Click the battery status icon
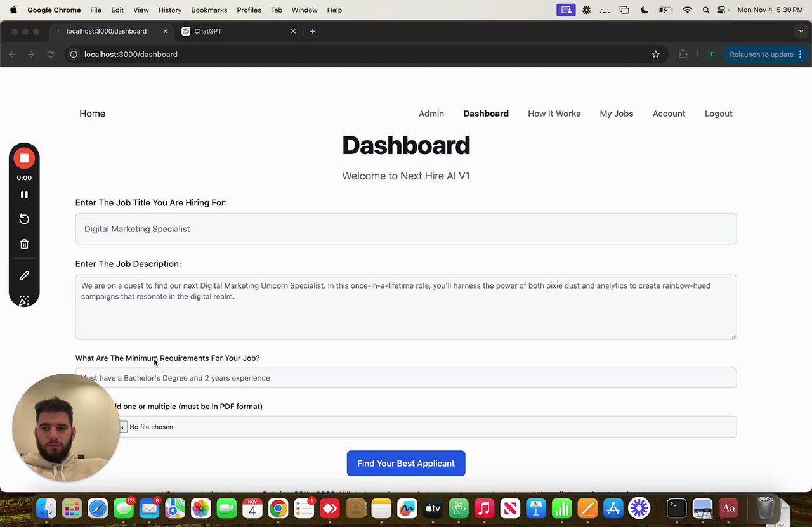Viewport: 812px width, 527px height. click(x=665, y=10)
